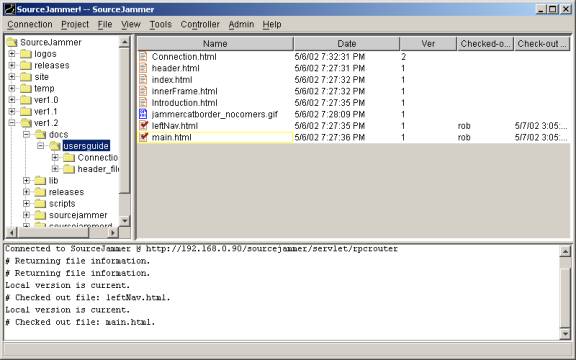Click the ver1.1 folder icon

click(26, 111)
